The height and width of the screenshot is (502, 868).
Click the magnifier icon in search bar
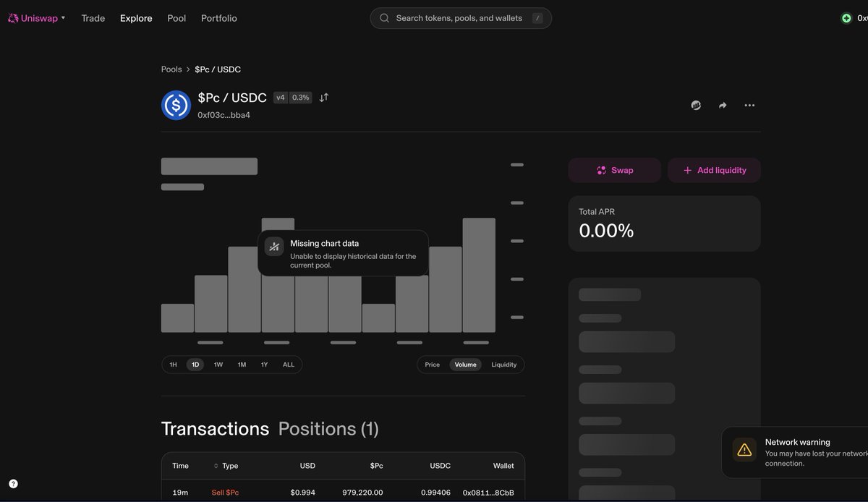pos(385,18)
